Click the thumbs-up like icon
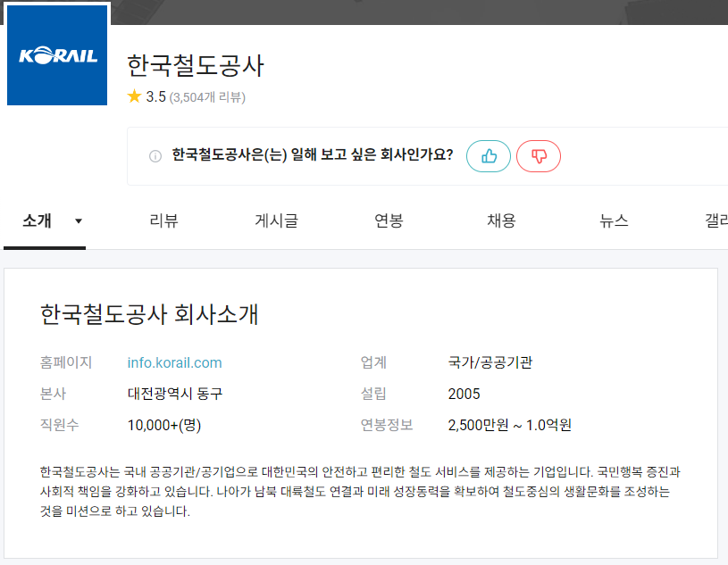 click(x=489, y=156)
